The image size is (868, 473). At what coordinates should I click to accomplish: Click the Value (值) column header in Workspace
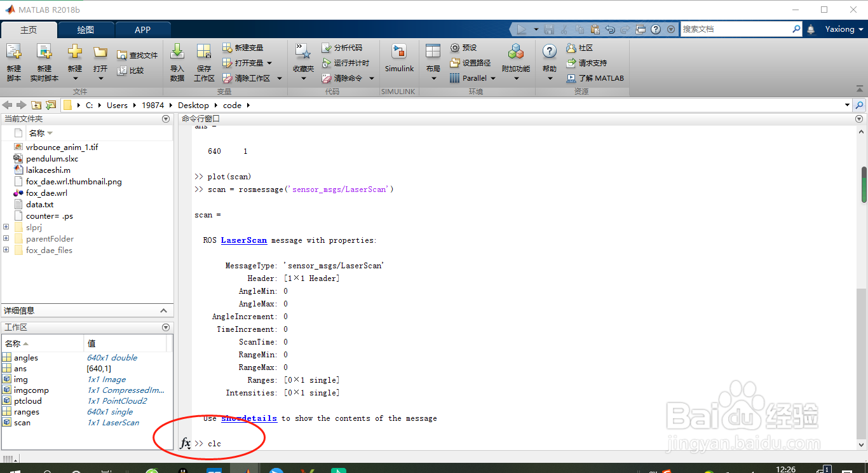click(x=126, y=343)
